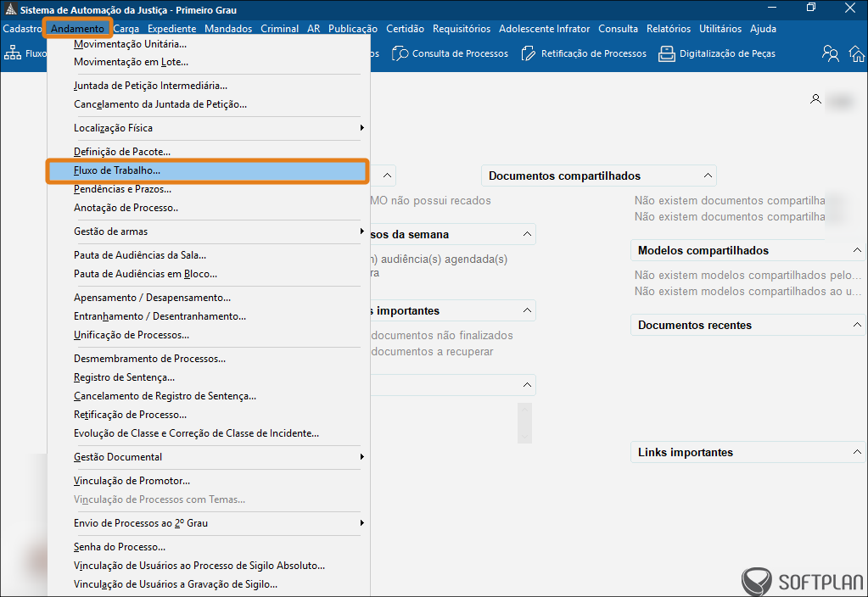Open the Requisitórios menu
The width and height of the screenshot is (868, 597).
pos(462,29)
